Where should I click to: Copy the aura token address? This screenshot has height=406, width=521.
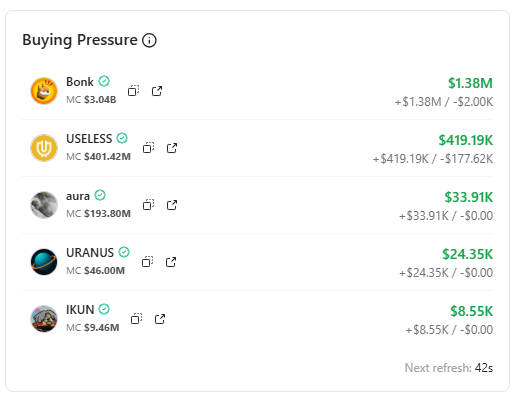pyautogui.click(x=148, y=205)
